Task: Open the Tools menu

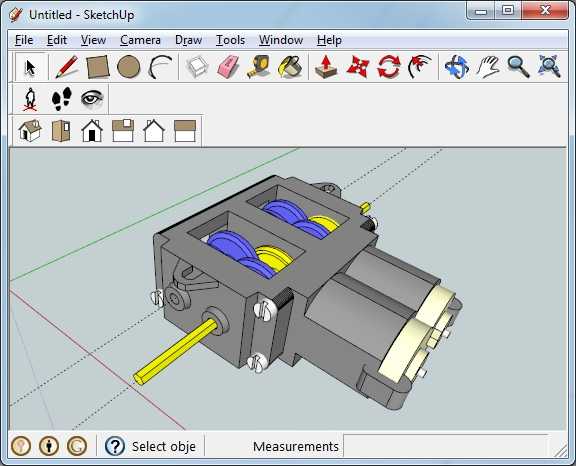Action: (230, 40)
